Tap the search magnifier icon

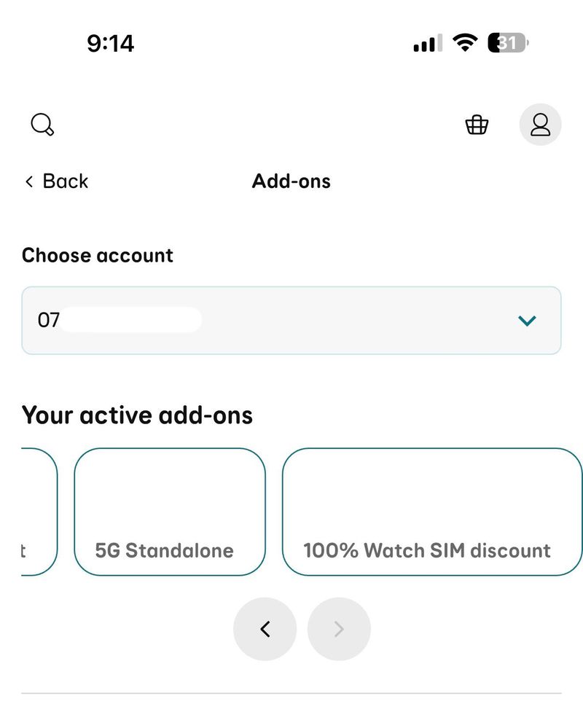43,125
